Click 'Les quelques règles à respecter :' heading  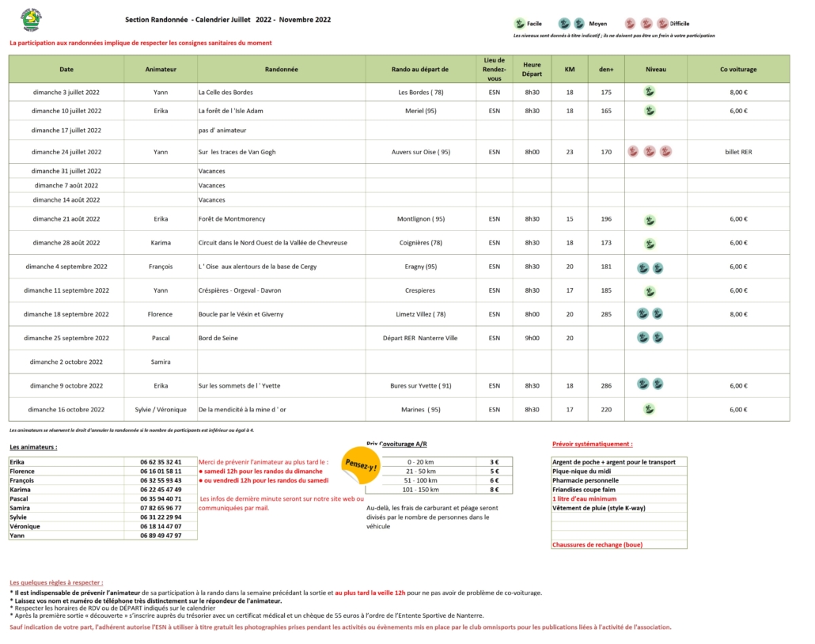pos(56,583)
